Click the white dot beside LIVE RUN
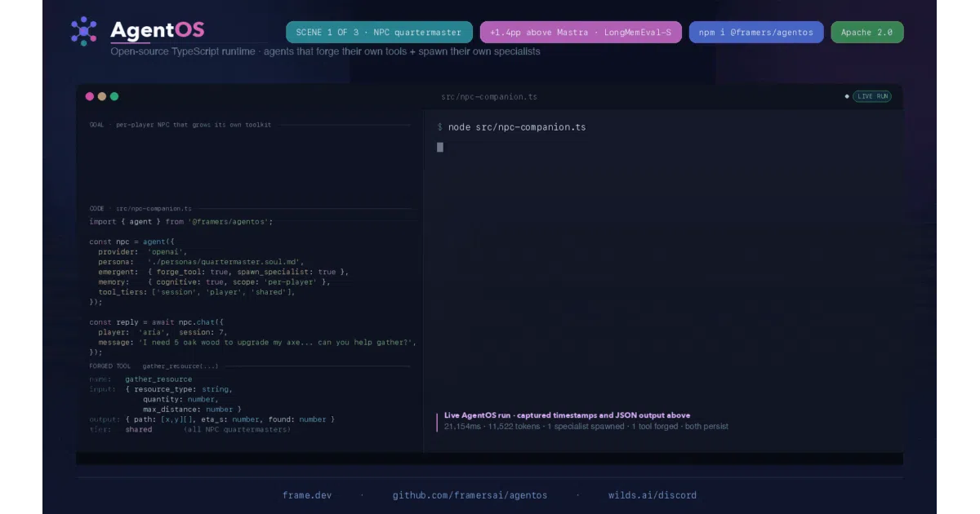The width and height of the screenshot is (980, 514). click(x=847, y=96)
